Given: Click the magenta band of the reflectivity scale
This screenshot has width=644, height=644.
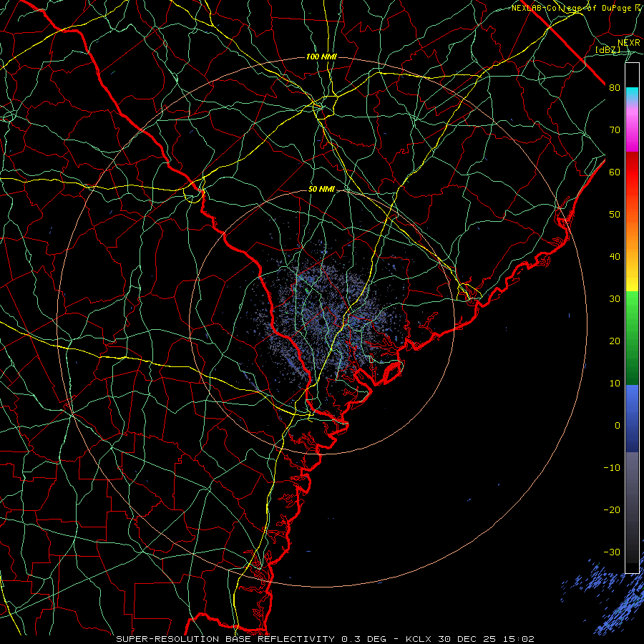Looking at the screenshot, I should [632, 132].
